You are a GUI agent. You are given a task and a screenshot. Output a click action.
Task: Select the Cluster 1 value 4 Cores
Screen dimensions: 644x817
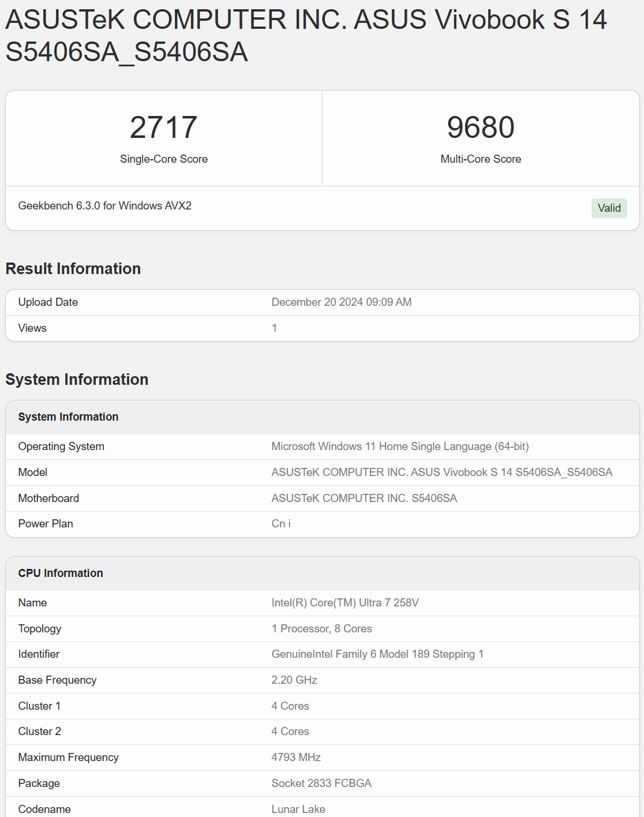click(290, 706)
